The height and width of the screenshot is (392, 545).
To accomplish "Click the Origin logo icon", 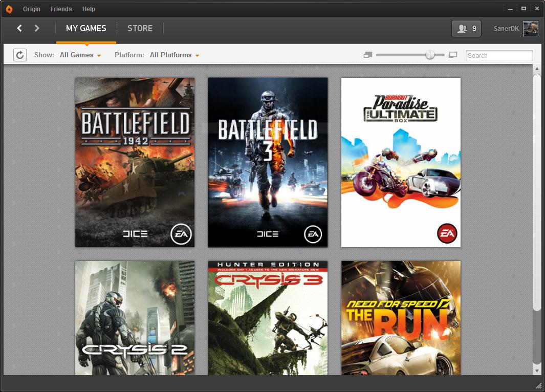I will pos(9,9).
